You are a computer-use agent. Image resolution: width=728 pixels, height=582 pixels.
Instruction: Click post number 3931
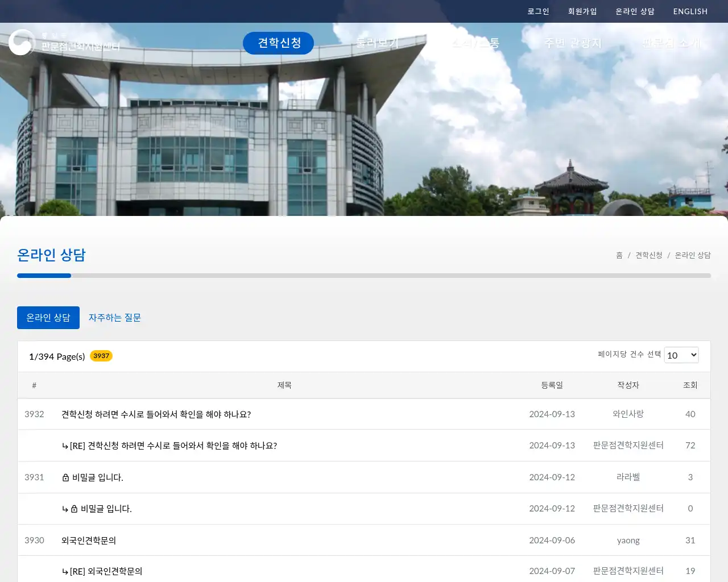point(34,477)
